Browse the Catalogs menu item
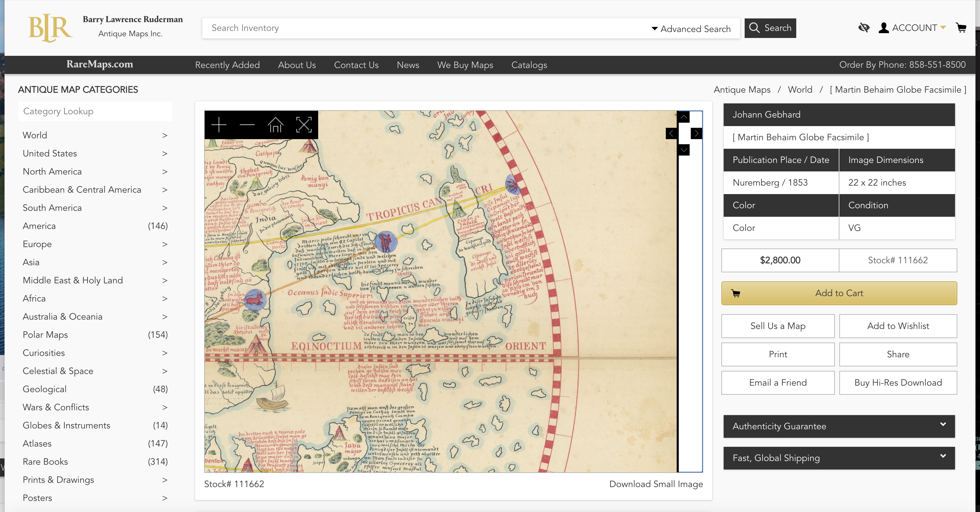Viewport: 980px width, 512px height. pyautogui.click(x=529, y=65)
